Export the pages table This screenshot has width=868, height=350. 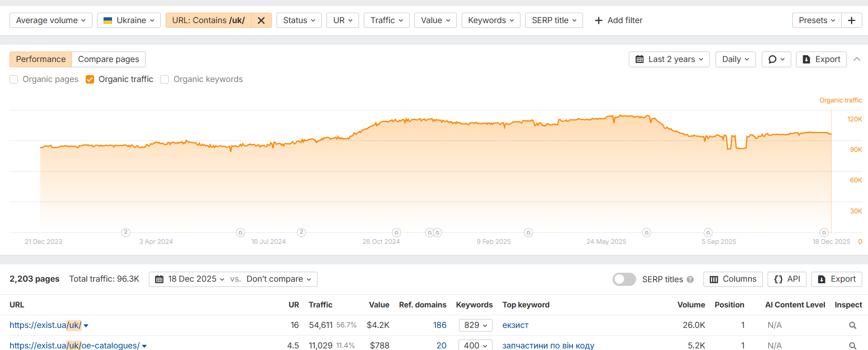(836, 279)
